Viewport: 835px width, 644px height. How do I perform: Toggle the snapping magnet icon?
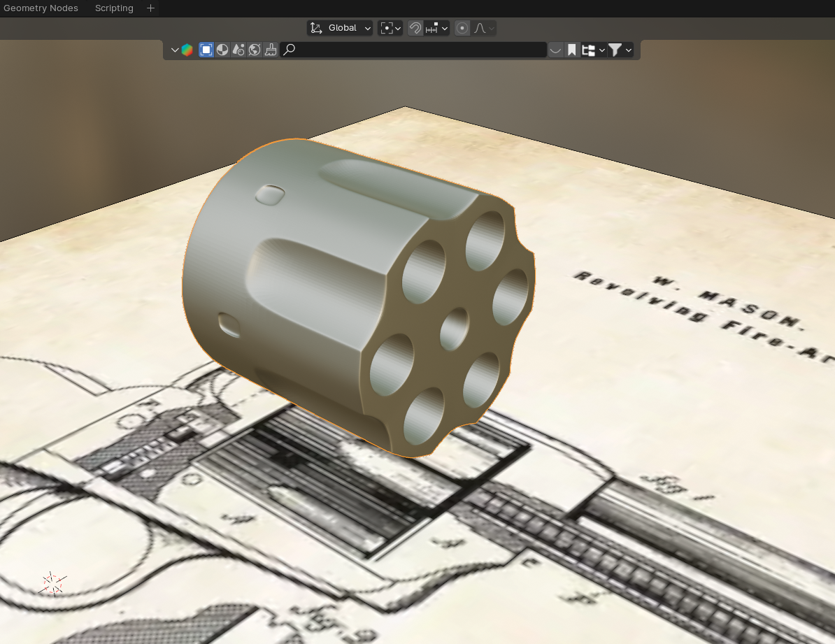[415, 28]
